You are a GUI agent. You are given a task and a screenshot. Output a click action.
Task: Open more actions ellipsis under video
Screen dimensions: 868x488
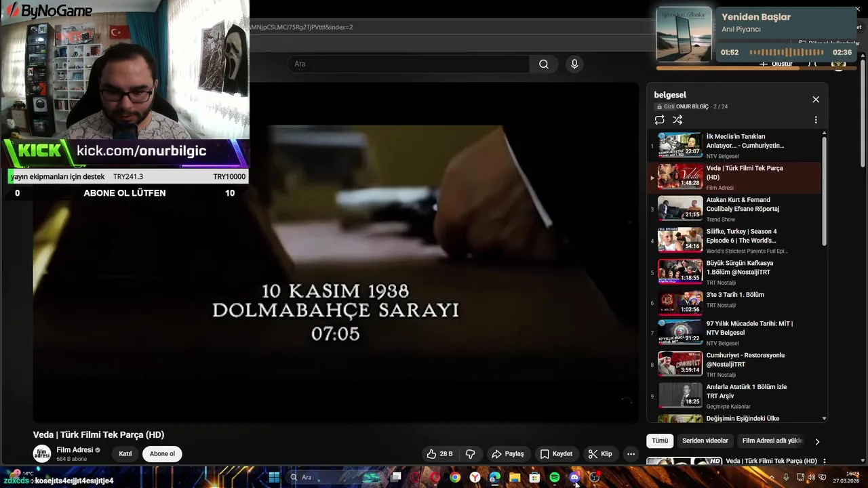tap(631, 454)
